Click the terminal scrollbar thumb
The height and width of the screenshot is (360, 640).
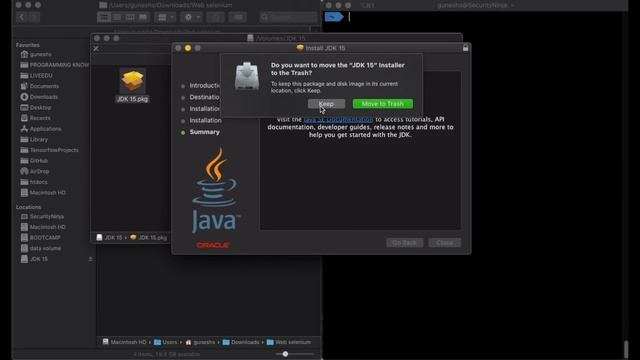(626, 349)
